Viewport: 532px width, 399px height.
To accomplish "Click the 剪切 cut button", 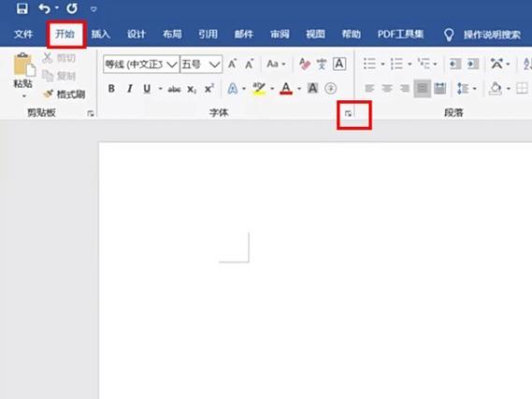I will 59,58.
